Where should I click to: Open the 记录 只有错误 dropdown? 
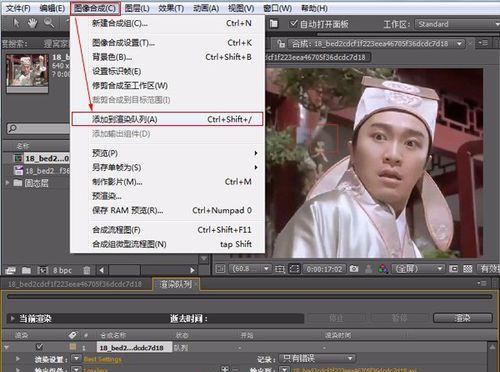coord(317,359)
